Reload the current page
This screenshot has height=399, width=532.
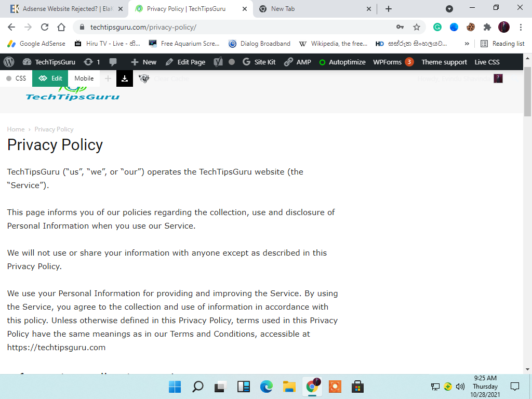(x=45, y=27)
